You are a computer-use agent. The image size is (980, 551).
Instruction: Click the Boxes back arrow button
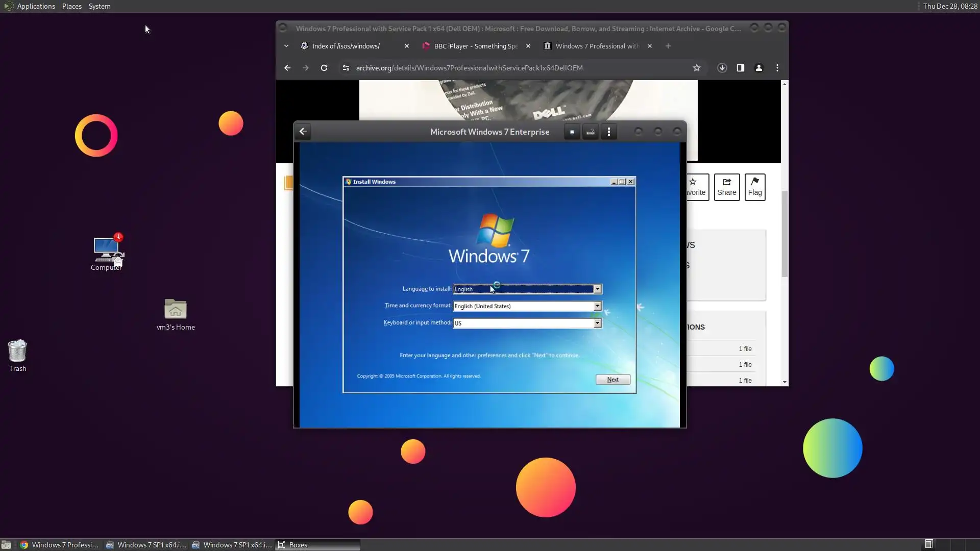coord(303,132)
